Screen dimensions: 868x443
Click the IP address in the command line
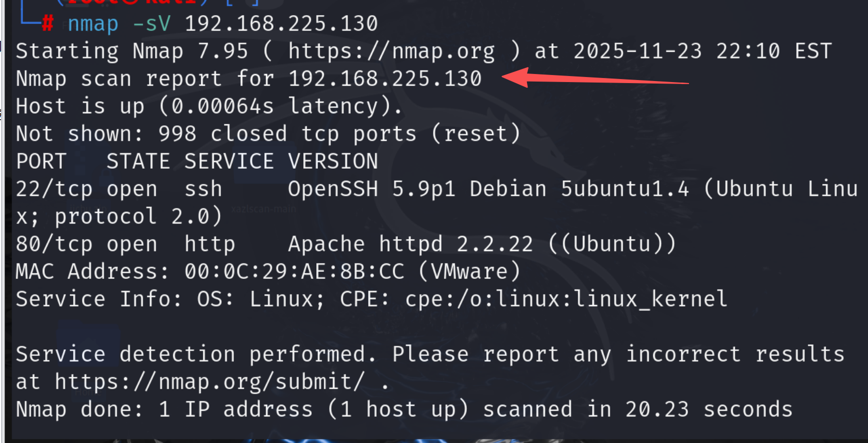point(281,24)
